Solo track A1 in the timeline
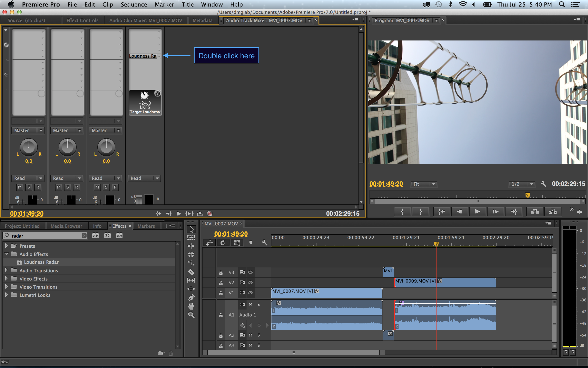Screen dimensions: 588x368 (x=258, y=304)
